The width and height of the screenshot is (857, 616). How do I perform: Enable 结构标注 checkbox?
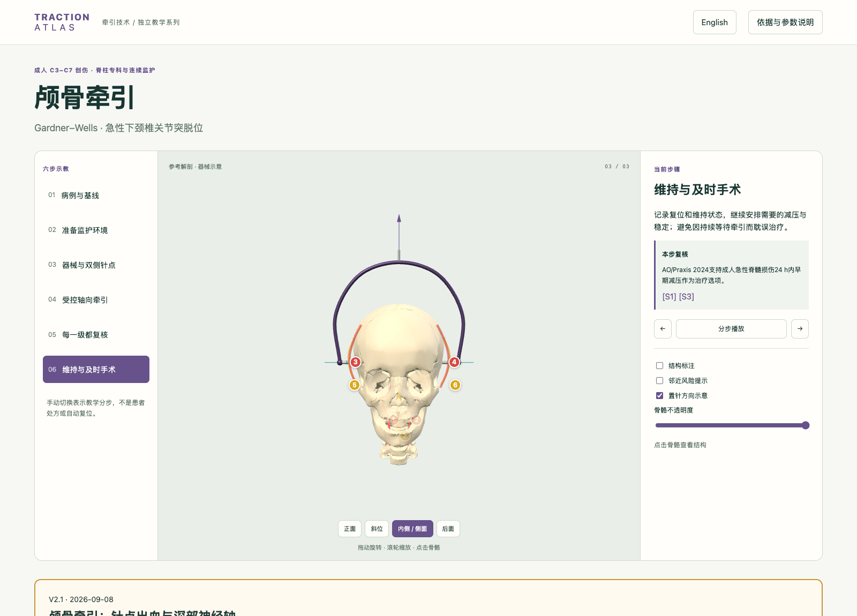click(x=659, y=366)
